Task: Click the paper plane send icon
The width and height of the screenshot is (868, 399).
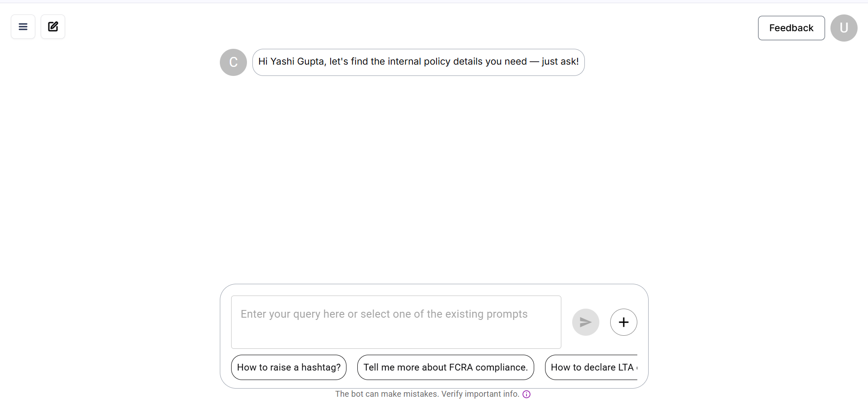Action: [585, 322]
